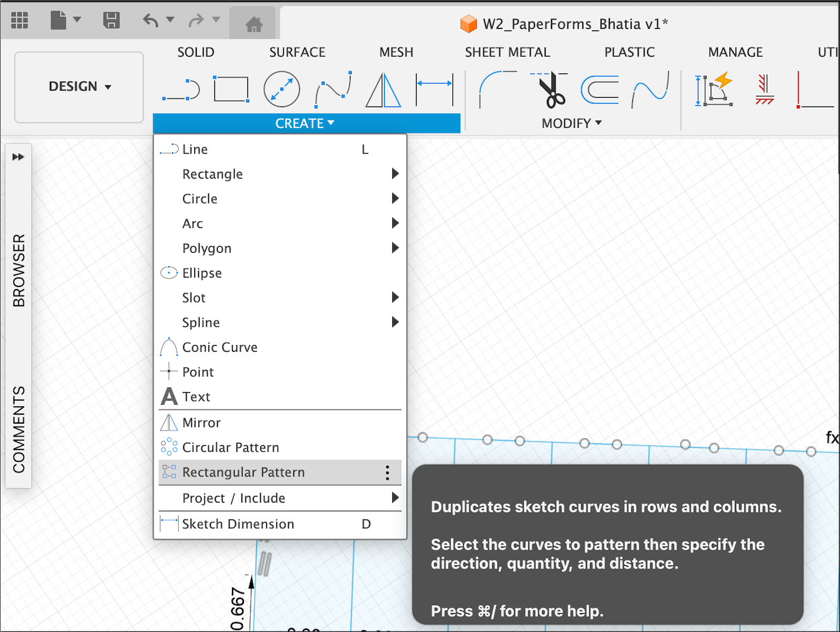The width and height of the screenshot is (840, 632).
Task: Select the W2_PaperForms_Bhatia v1 document tab
Action: tap(564, 24)
